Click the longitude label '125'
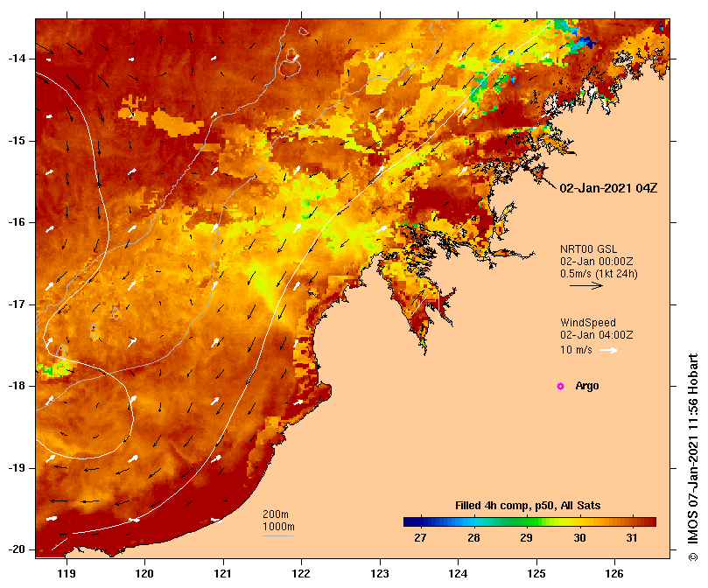Screen dimensions: 708x588 click(536, 574)
